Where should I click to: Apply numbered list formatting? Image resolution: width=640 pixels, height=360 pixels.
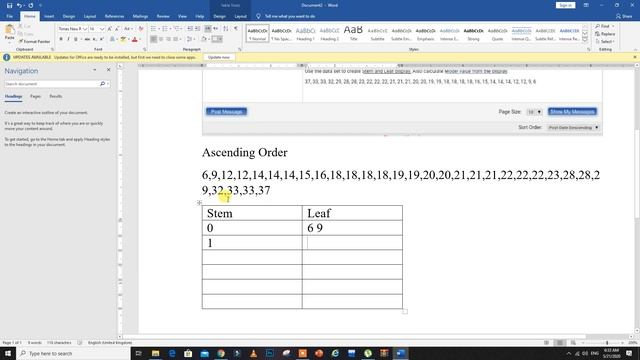click(165, 29)
